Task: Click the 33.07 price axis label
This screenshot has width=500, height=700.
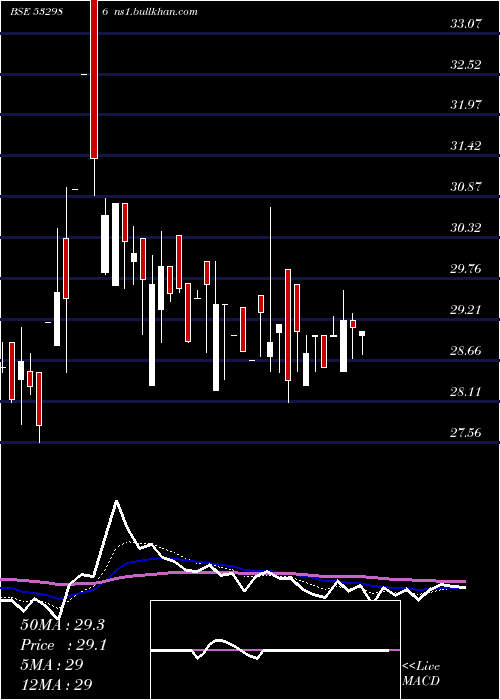Action: pos(466,24)
